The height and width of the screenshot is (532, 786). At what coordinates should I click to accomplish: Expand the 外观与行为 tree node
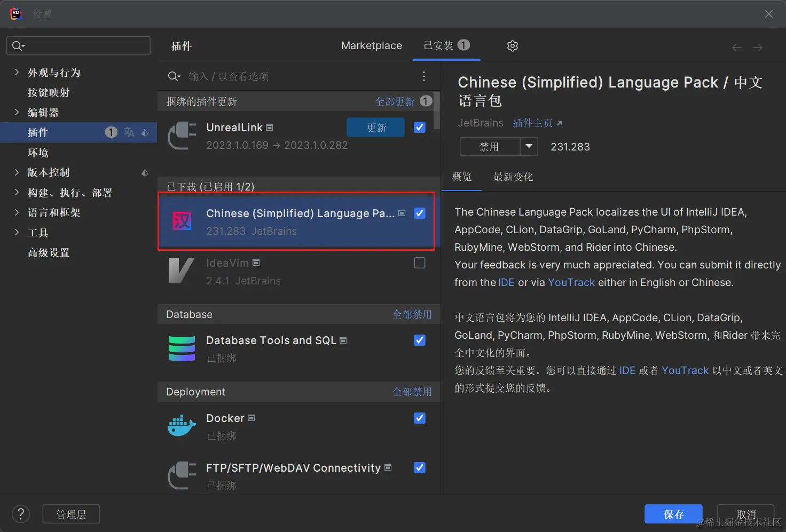tap(17, 72)
